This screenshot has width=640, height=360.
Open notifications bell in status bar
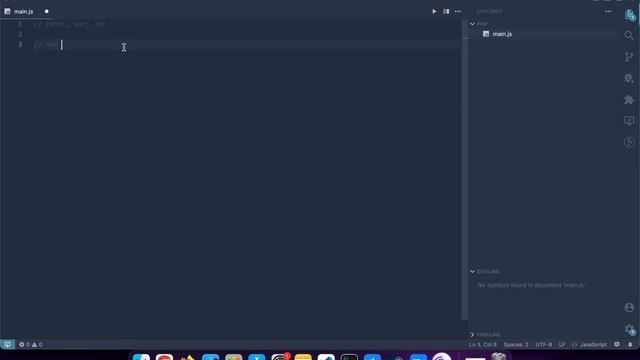[630, 344]
